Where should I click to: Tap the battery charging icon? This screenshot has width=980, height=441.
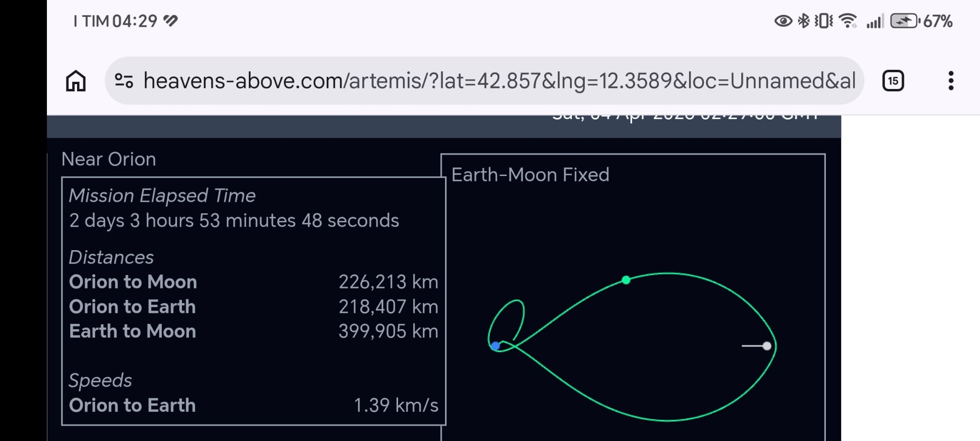tap(903, 21)
